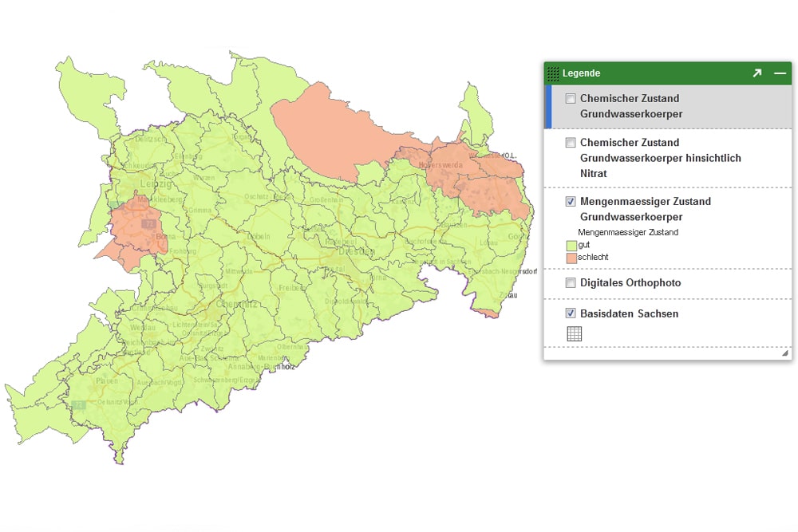Enable Chemischer Zustand Grundwasserkoerper layer checkbox
Screen dimensions: 798x532
tap(571, 99)
